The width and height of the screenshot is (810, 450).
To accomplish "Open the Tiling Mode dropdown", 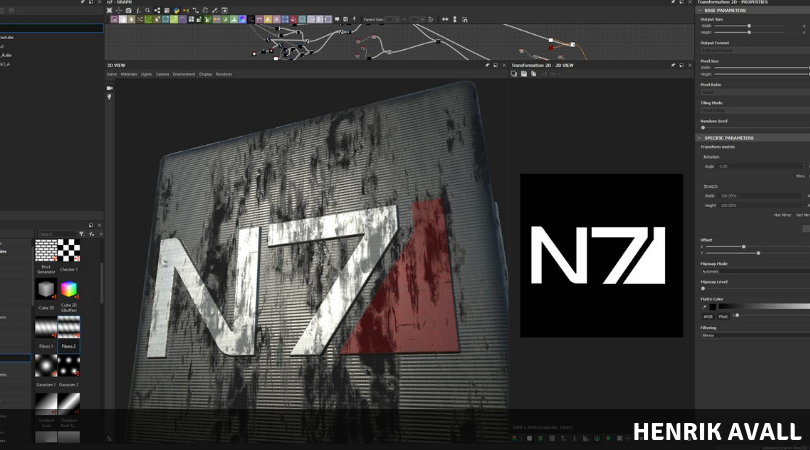I will (x=755, y=111).
